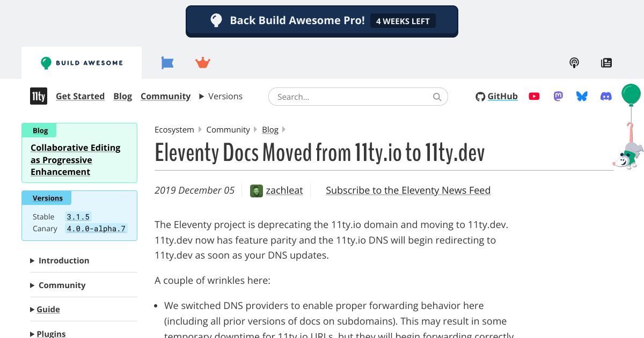Viewport: 644px width, 338px height.
Task: Select Get Started in the navigation
Action: pos(80,96)
